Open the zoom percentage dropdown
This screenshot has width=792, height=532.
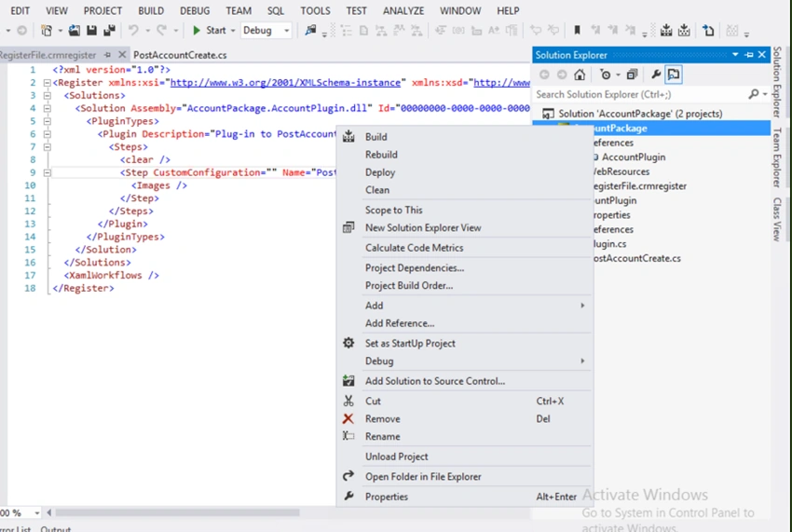point(37,513)
